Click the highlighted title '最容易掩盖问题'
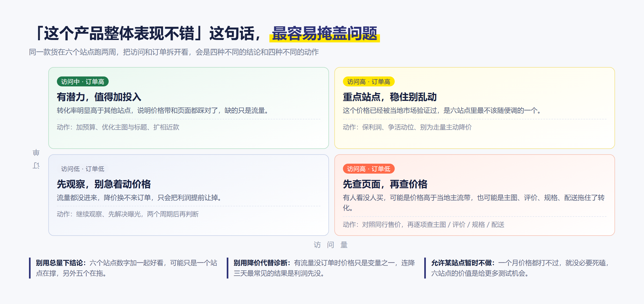Viewport: 644px width, 304px height. click(325, 34)
